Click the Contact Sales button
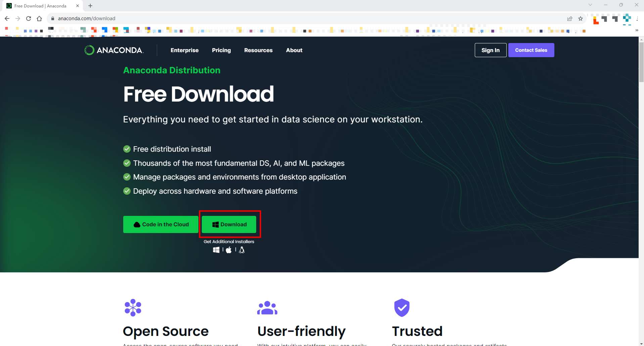The image size is (644, 346). (x=531, y=50)
